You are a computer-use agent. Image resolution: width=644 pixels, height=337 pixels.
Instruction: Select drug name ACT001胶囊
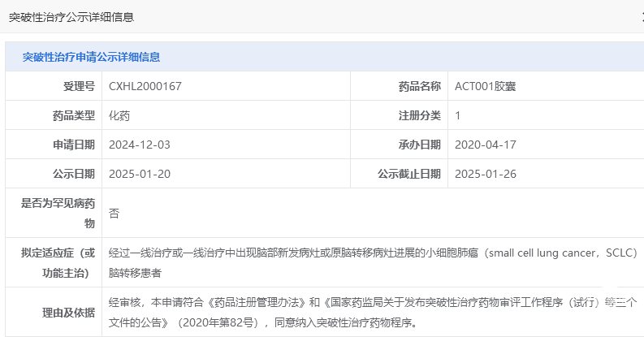(485, 86)
